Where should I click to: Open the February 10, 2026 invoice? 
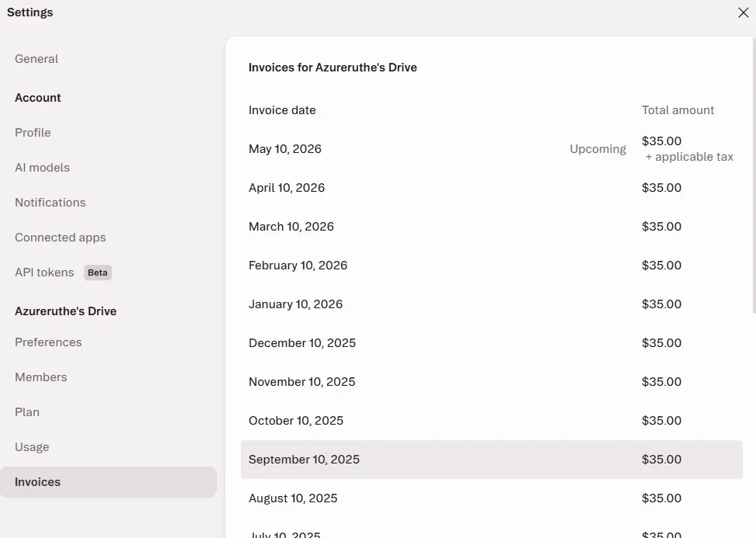pos(491,266)
